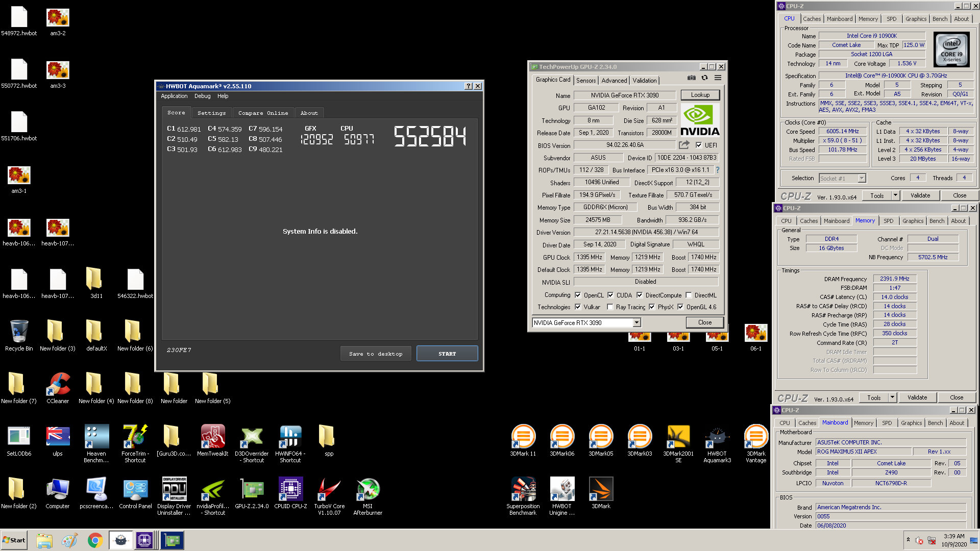Click the BIOS version share/export icon
Screen dimensions: 980x551
684,145
